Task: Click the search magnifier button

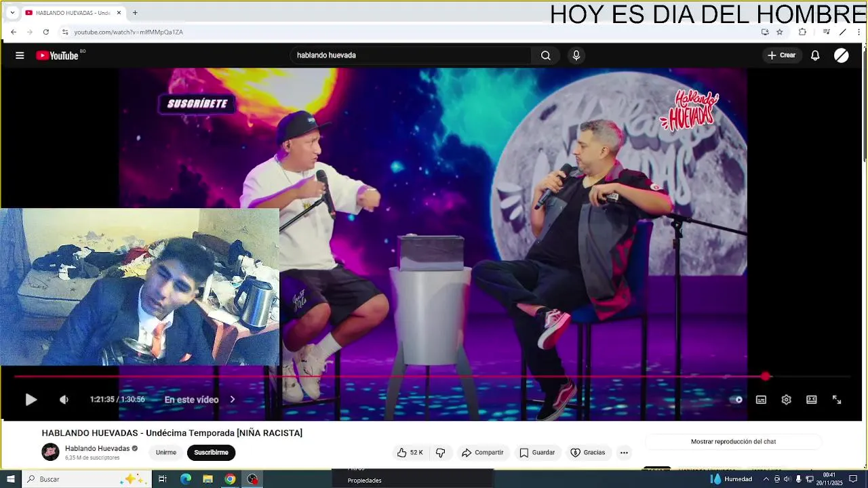Action: point(545,56)
